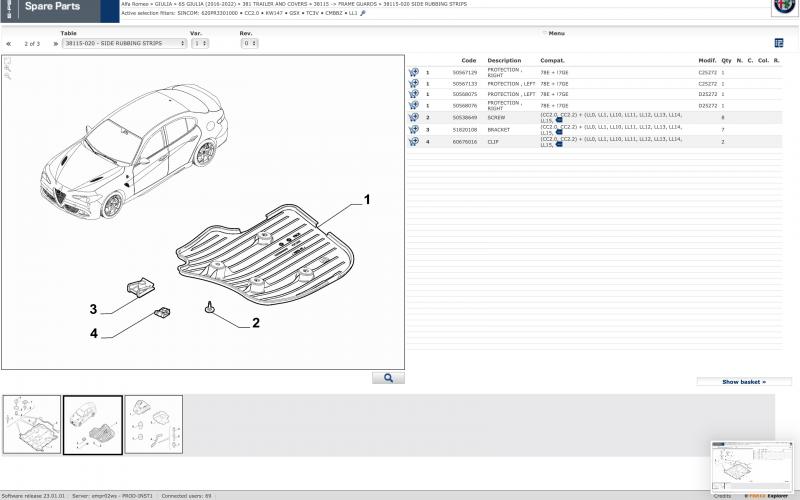Click the magnifier search button below diagram

388,378
